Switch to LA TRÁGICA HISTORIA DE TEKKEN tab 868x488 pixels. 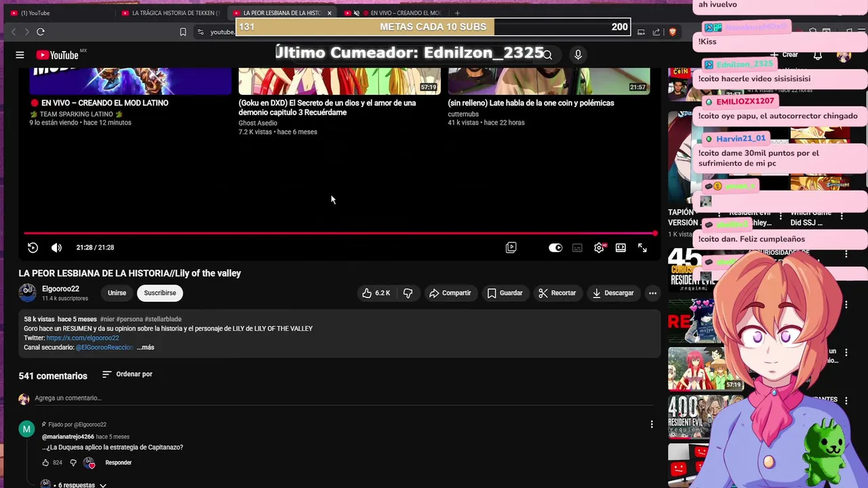[x=171, y=13]
